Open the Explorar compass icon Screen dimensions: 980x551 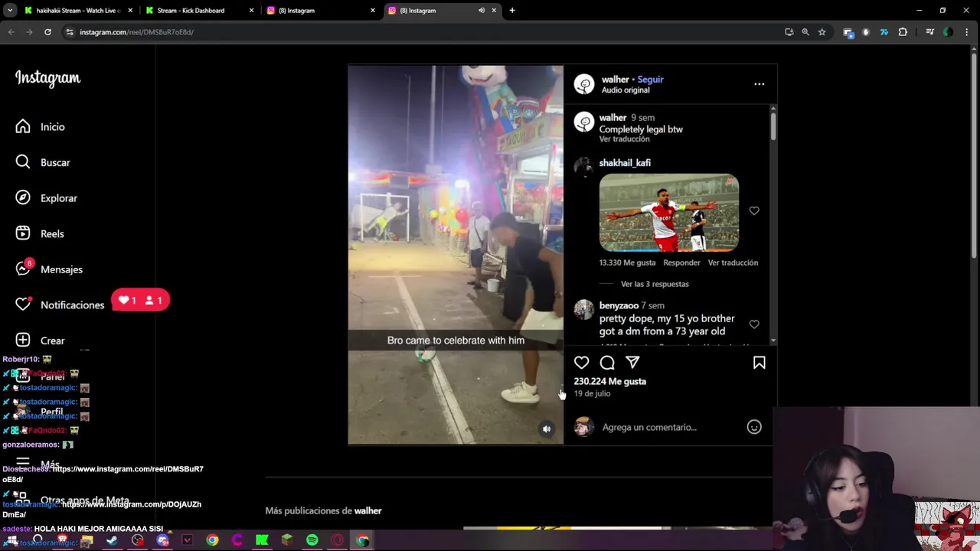point(23,198)
